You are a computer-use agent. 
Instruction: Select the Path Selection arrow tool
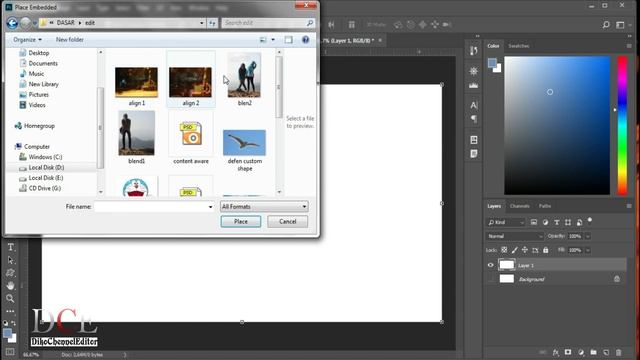click(x=11, y=260)
